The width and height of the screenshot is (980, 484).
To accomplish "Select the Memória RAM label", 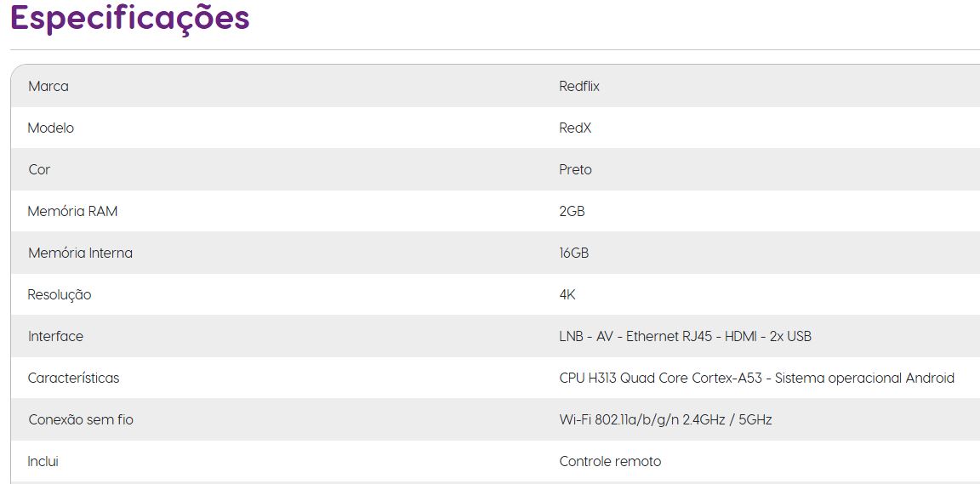I will (x=72, y=211).
